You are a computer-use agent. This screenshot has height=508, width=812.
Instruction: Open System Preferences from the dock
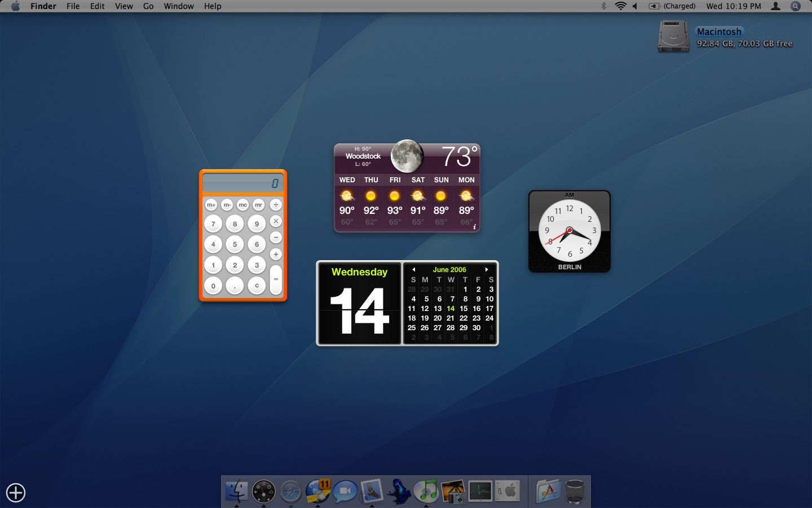pyautogui.click(x=507, y=492)
